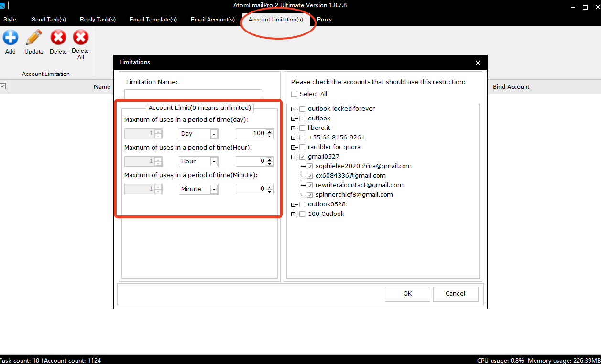
Task: Click the Account Limit group label
Action: tap(200, 108)
